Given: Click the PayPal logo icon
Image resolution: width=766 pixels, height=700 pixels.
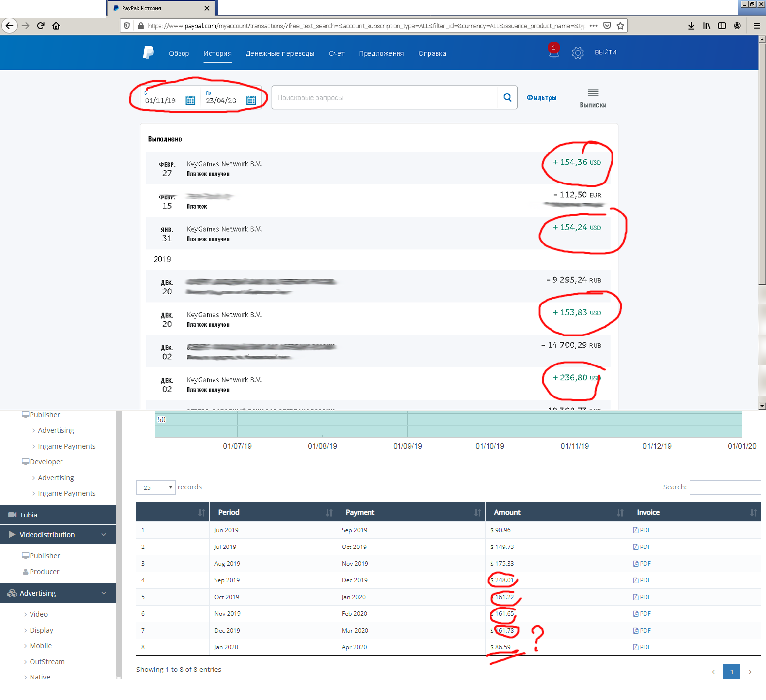Looking at the screenshot, I should (x=149, y=53).
